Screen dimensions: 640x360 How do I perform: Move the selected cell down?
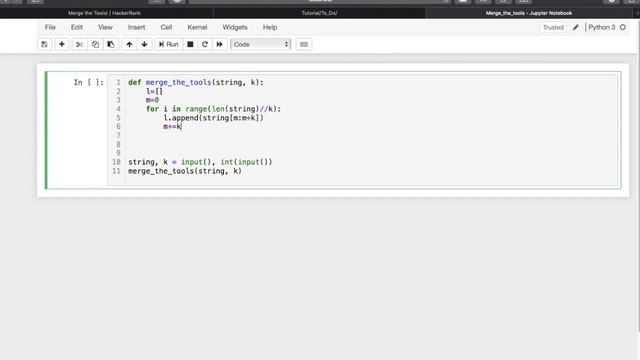pyautogui.click(x=144, y=44)
